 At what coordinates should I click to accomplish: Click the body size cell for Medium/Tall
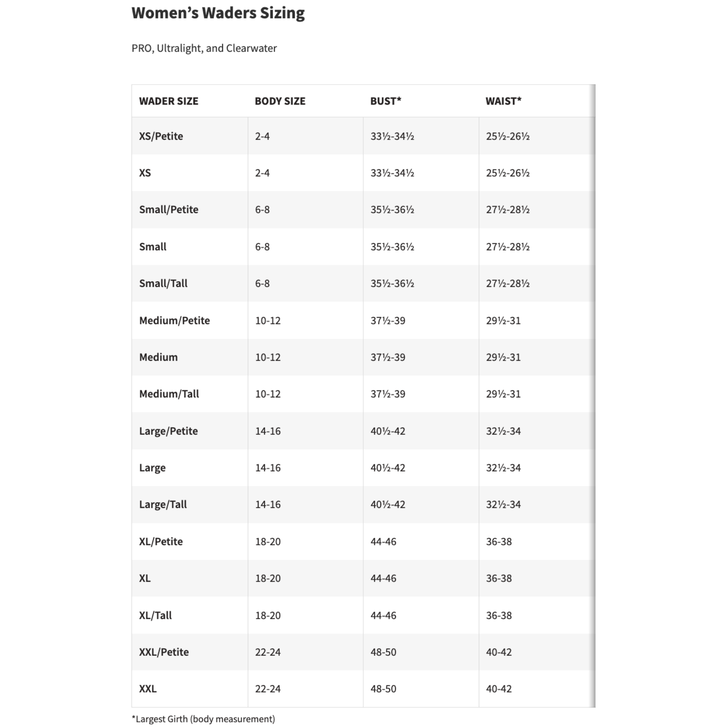coord(268,394)
